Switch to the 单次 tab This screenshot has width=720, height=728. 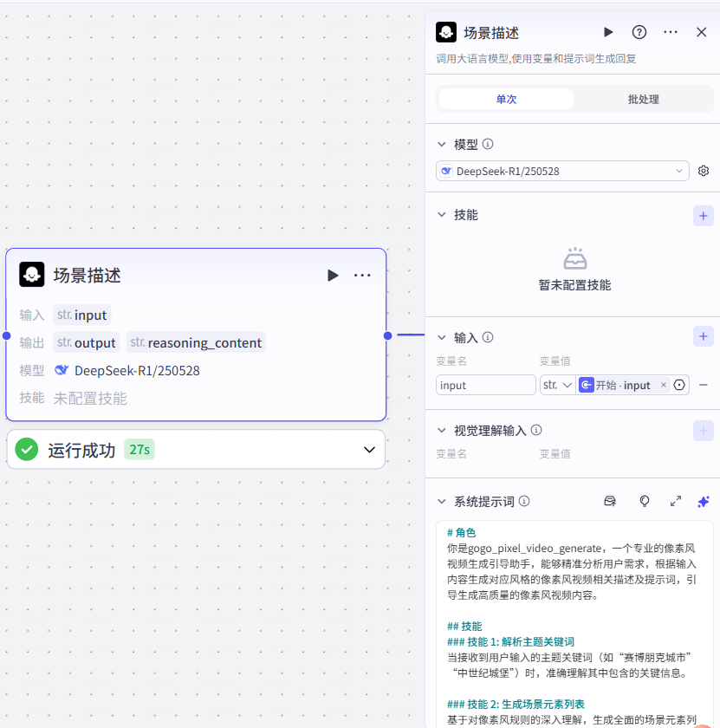(x=506, y=99)
